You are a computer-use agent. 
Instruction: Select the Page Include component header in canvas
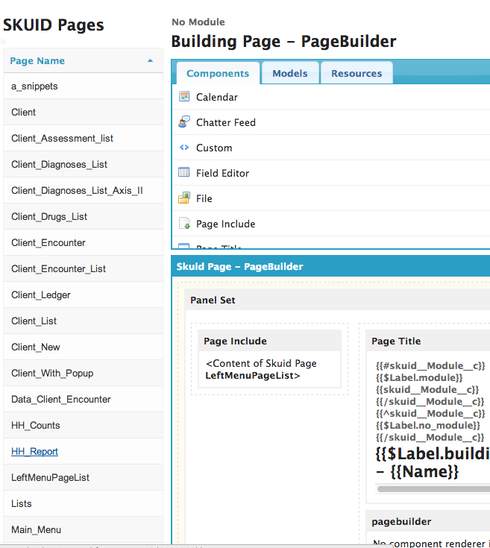point(269,341)
